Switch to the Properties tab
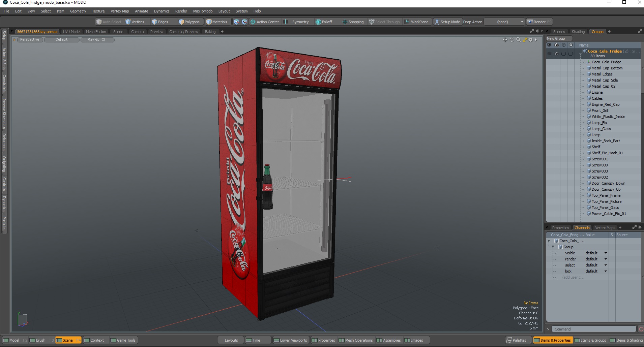The width and height of the screenshot is (644, 347). (560, 228)
